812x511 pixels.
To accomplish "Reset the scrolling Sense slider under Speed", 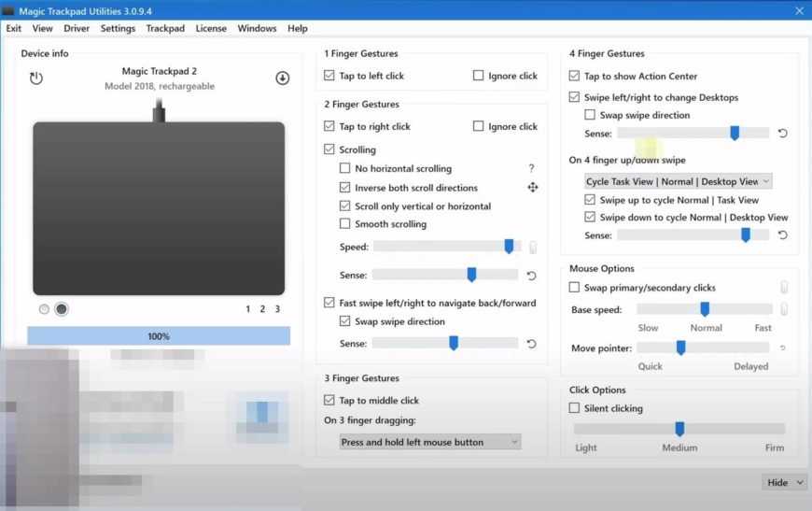I will 532,276.
